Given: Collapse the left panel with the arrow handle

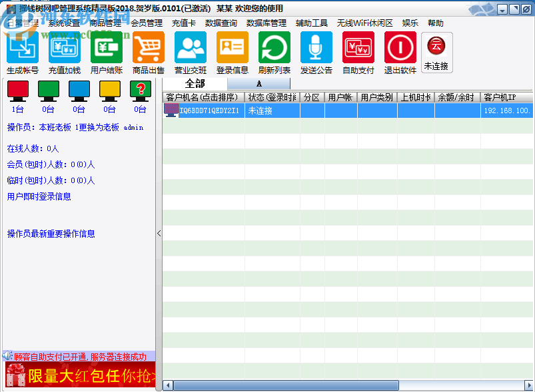Looking at the screenshot, I should (x=159, y=234).
